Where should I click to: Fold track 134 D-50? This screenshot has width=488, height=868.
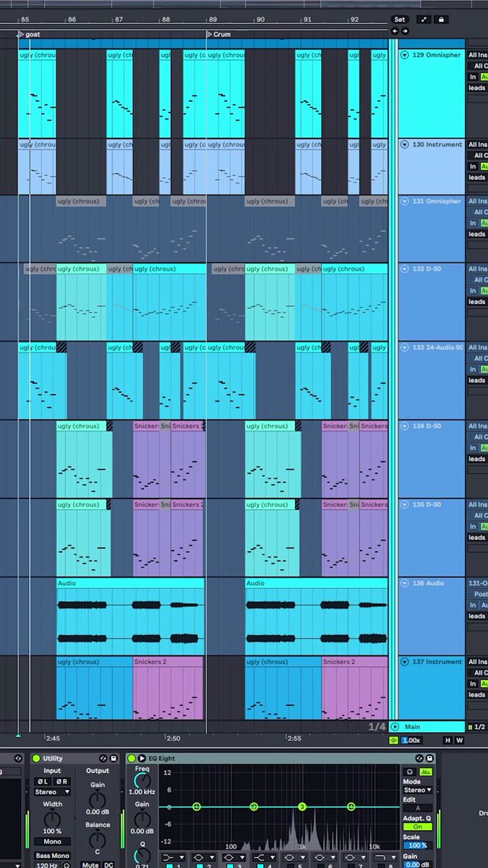[405, 426]
